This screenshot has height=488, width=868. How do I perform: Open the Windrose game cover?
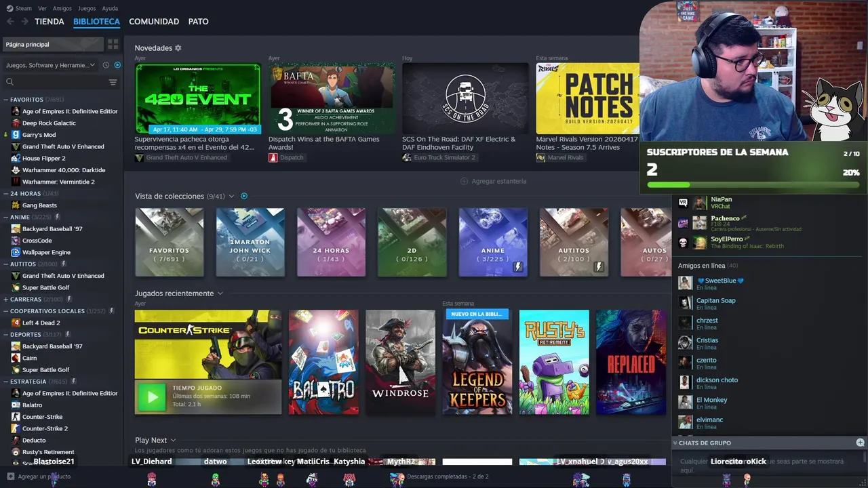[x=400, y=362]
